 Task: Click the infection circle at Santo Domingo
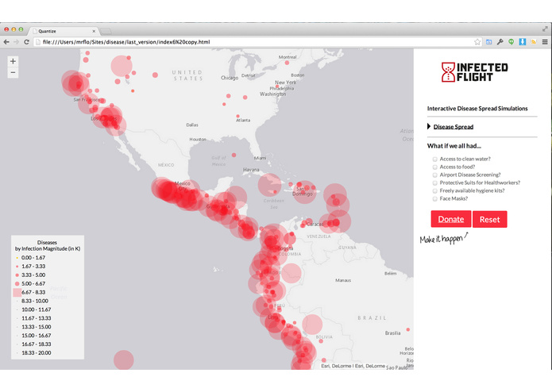point(303,191)
